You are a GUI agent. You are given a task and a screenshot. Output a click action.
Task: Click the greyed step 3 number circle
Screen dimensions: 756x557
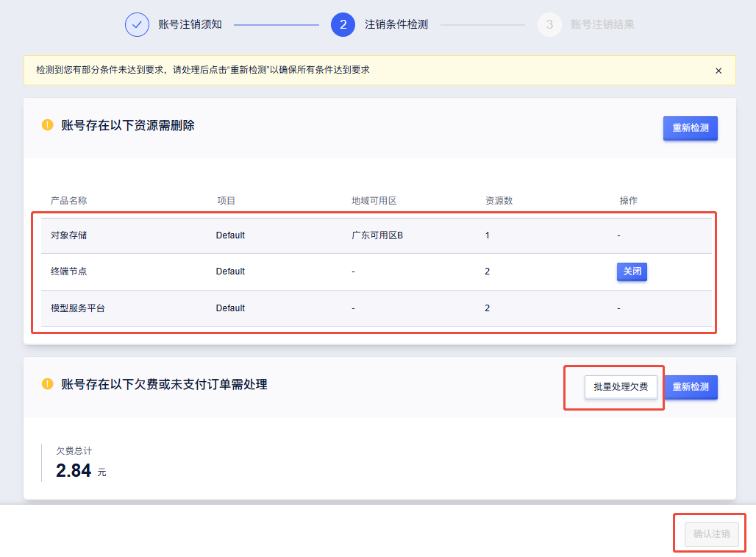[549, 24]
